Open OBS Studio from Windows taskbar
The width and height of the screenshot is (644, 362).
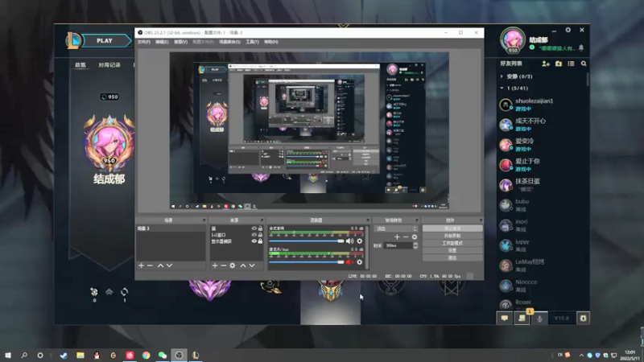pos(179,355)
